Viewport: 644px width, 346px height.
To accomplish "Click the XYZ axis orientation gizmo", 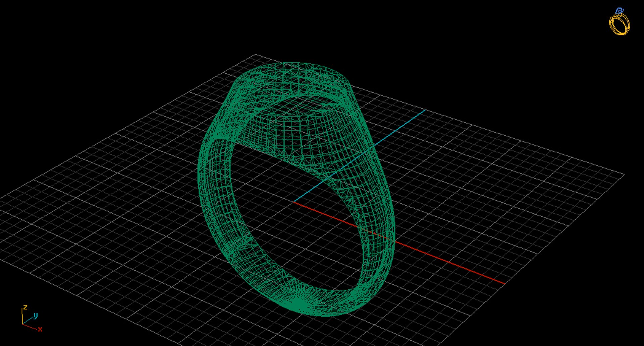I will [x=32, y=319].
